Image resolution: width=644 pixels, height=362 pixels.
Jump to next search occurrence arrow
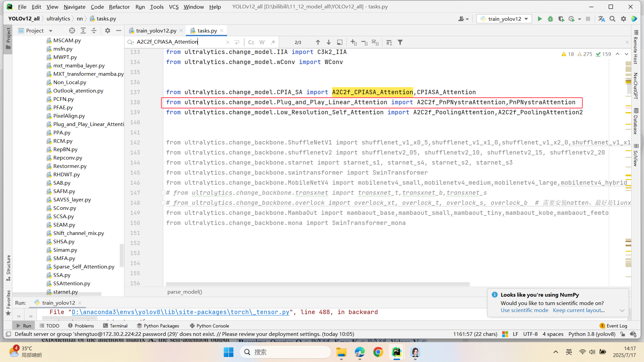click(329, 42)
